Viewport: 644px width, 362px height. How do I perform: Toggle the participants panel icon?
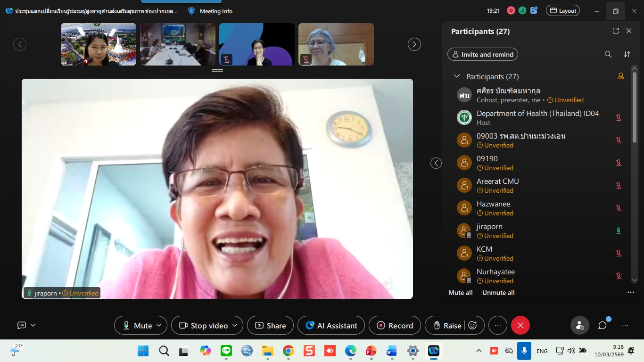pos(579,325)
